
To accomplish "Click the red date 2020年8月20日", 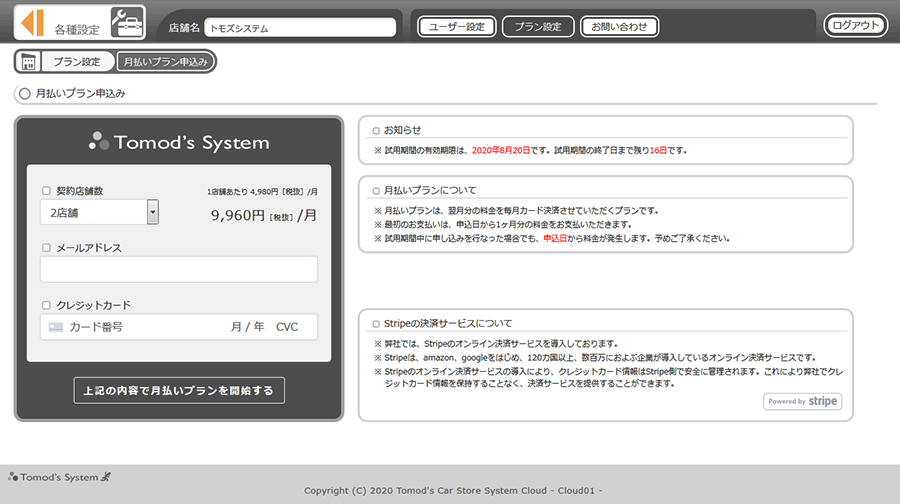I will coord(501,150).
